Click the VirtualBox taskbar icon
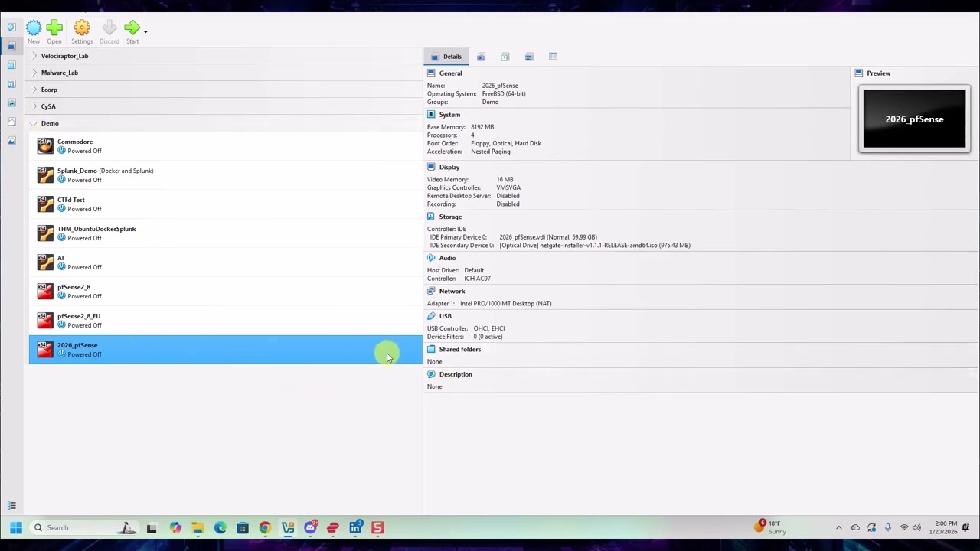 point(288,527)
